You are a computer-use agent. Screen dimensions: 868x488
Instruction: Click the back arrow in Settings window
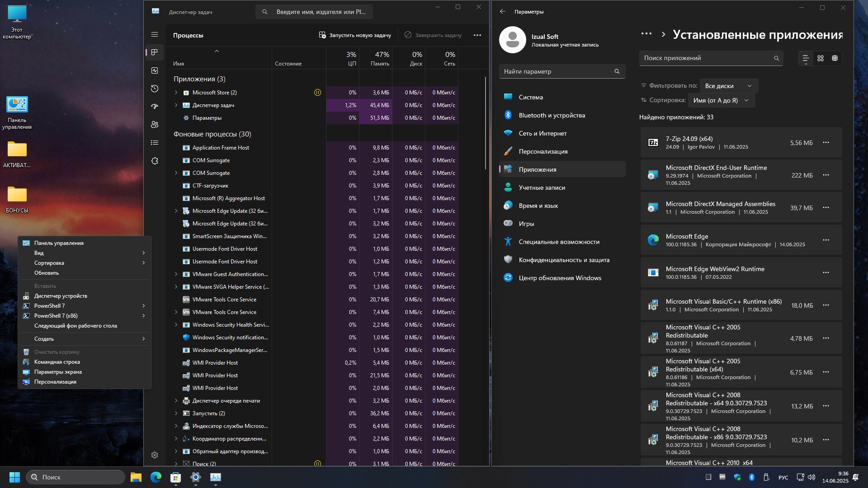pyautogui.click(x=503, y=12)
